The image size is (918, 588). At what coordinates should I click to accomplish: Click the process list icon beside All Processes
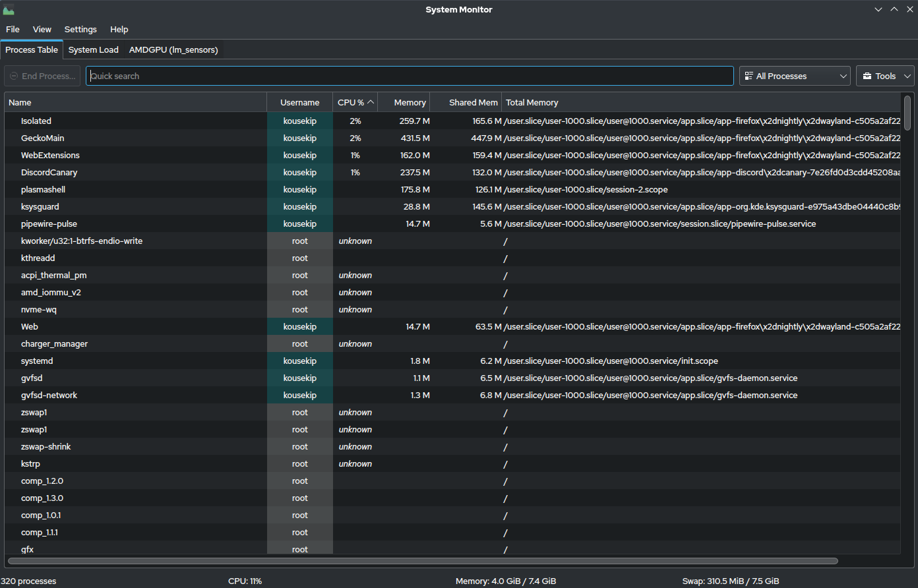coord(749,76)
